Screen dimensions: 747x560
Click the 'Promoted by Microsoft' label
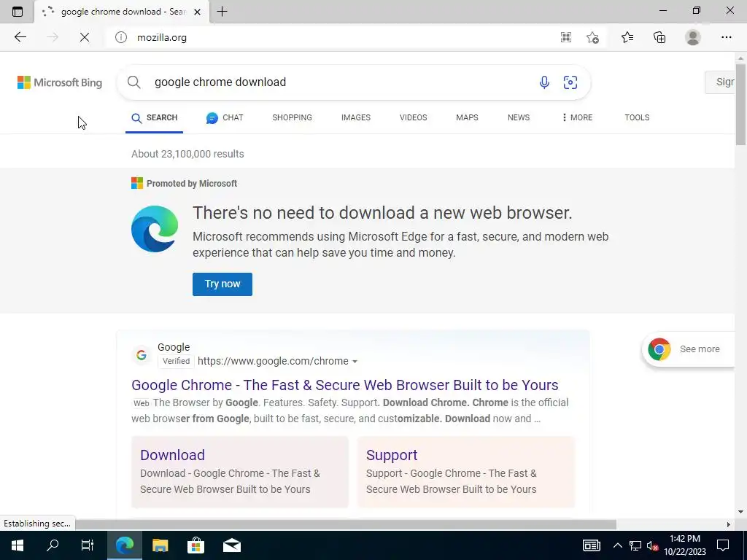pyautogui.click(x=192, y=183)
